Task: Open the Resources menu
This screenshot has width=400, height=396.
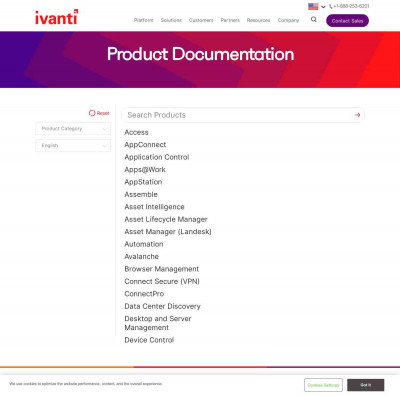Action: 258,20
